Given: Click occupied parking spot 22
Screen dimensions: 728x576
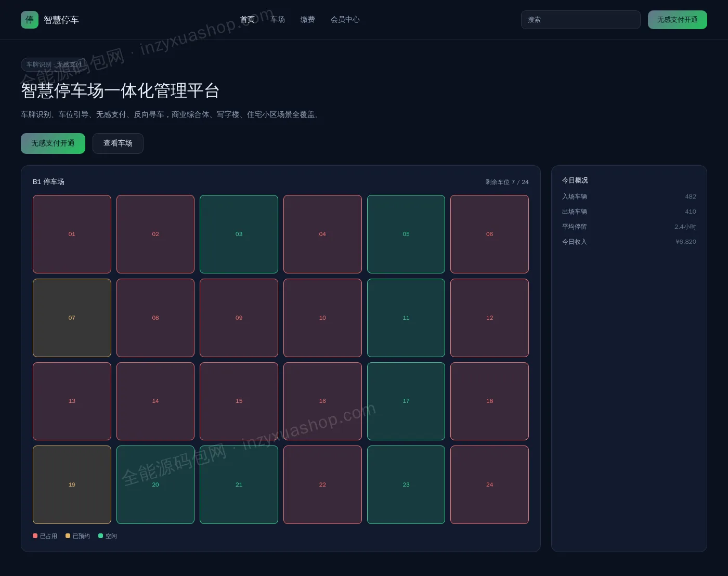Looking at the screenshot, I should click(x=322, y=485).
